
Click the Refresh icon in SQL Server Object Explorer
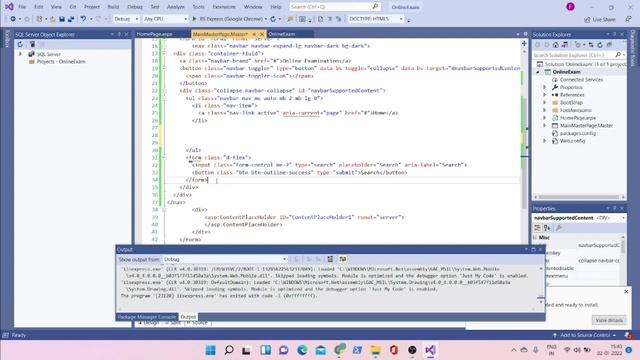(20, 44)
